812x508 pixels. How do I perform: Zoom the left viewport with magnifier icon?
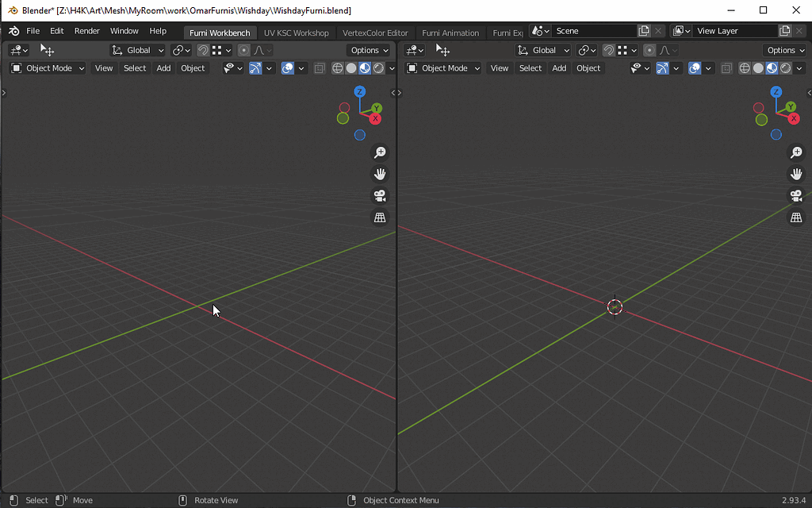click(x=380, y=152)
